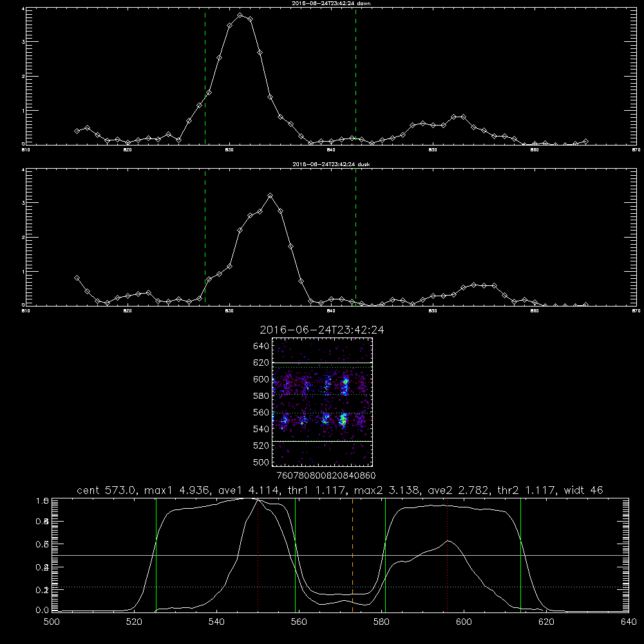Click the '580' x-axis label of the bottom plot
The height and width of the screenshot is (644, 644).
(381, 622)
